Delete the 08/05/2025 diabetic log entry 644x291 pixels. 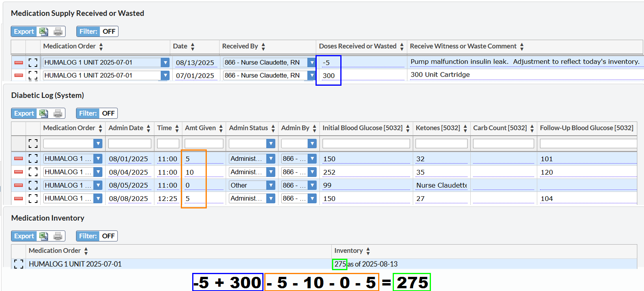point(19,185)
